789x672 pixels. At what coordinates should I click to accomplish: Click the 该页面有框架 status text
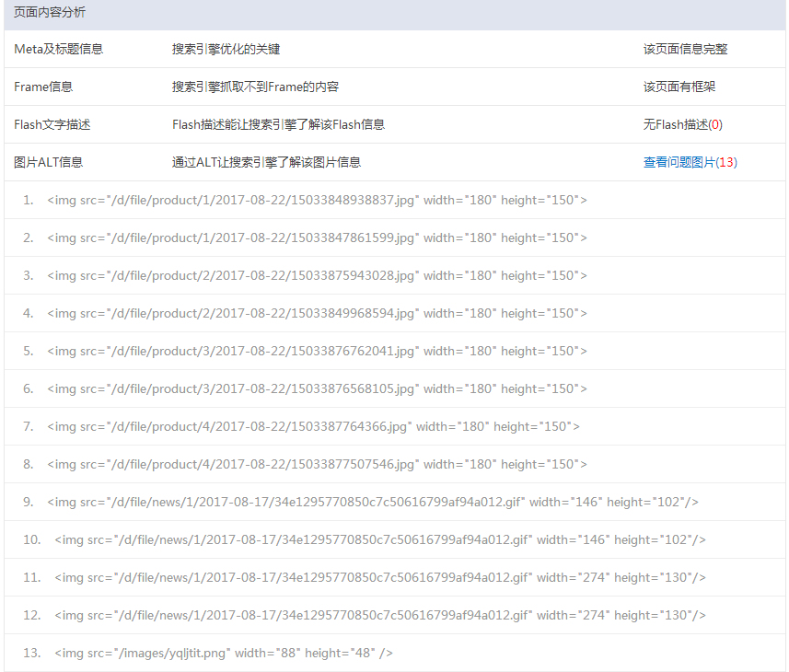coord(679,87)
